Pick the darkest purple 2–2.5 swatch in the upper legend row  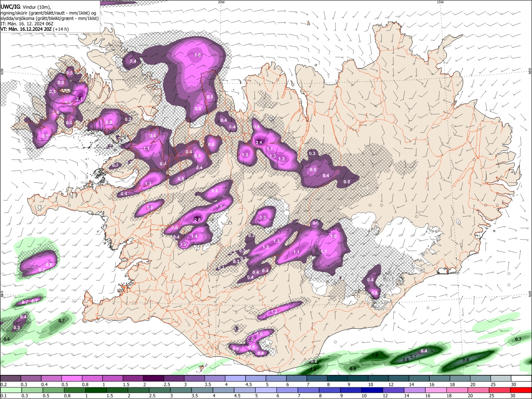click(153, 379)
